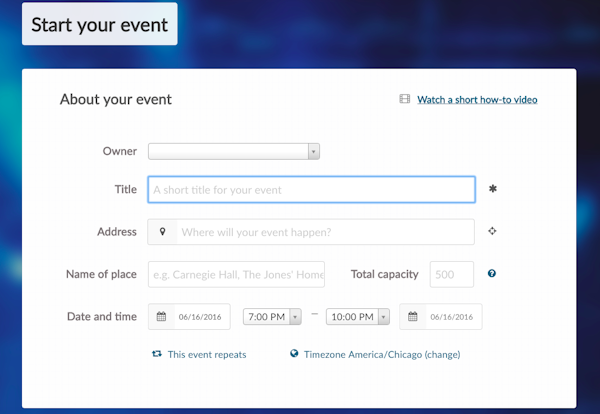The height and width of the screenshot is (414, 600).
Task: Focus the Name of place field
Action: point(236,274)
